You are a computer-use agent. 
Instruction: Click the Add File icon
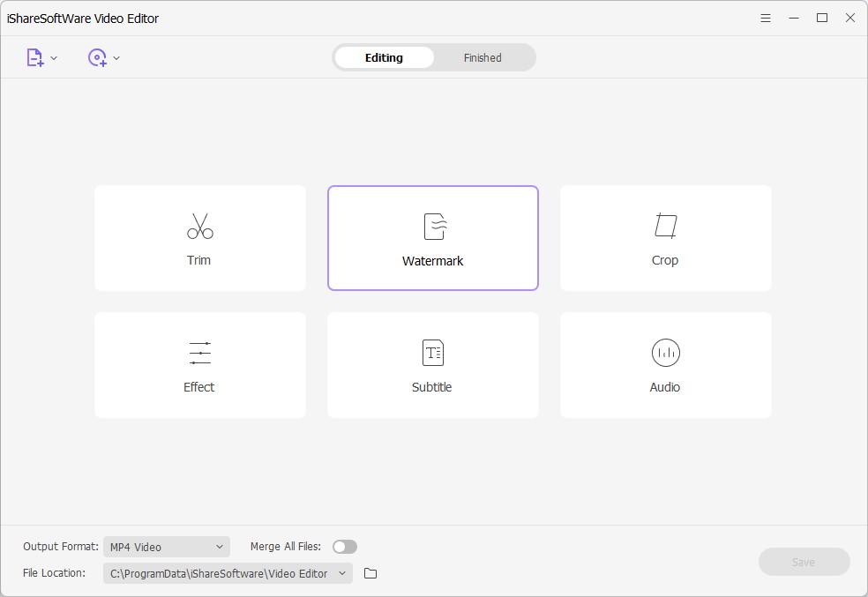click(x=34, y=58)
